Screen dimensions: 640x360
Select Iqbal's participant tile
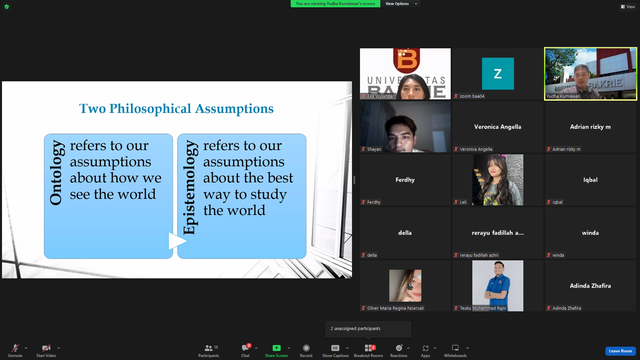[x=590, y=180]
